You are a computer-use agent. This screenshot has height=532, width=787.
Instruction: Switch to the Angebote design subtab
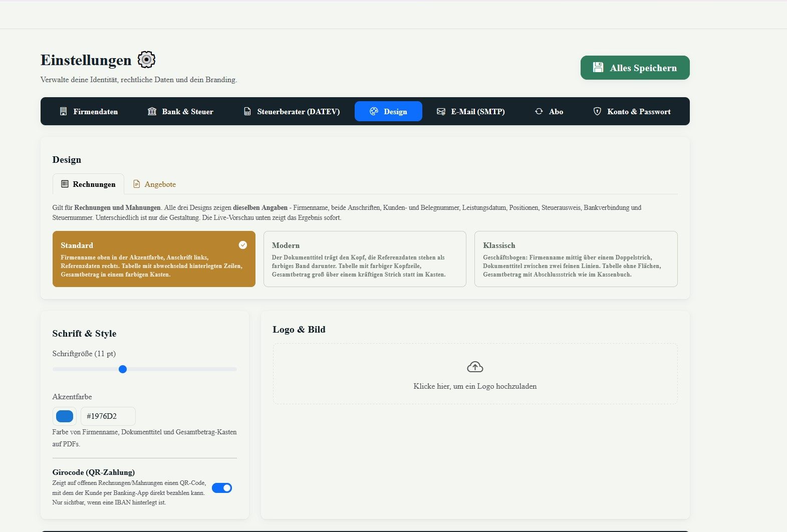coord(154,184)
